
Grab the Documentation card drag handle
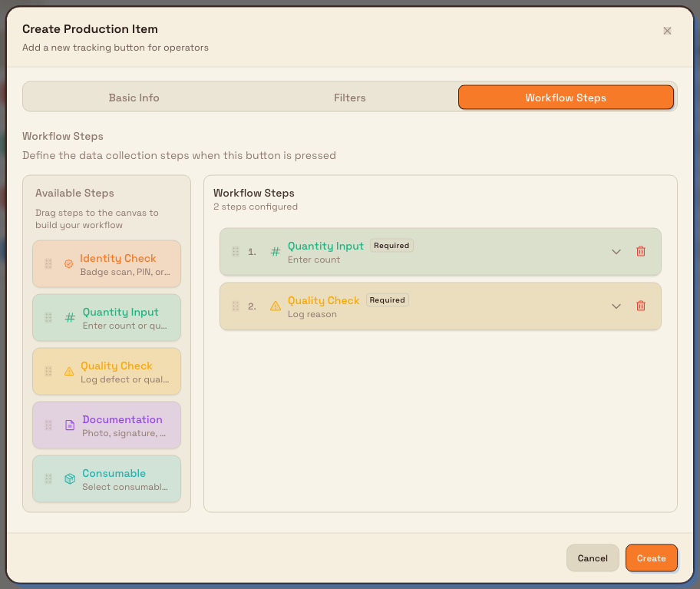coord(48,425)
